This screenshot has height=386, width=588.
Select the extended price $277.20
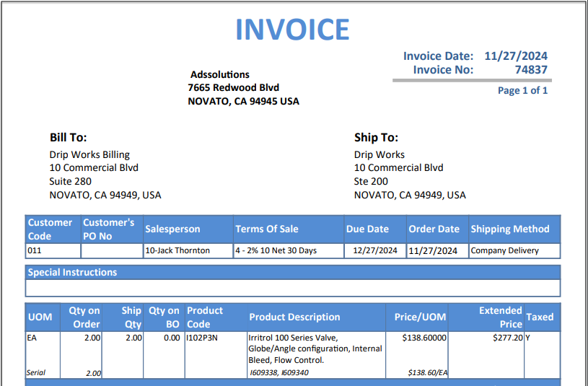[x=508, y=338]
